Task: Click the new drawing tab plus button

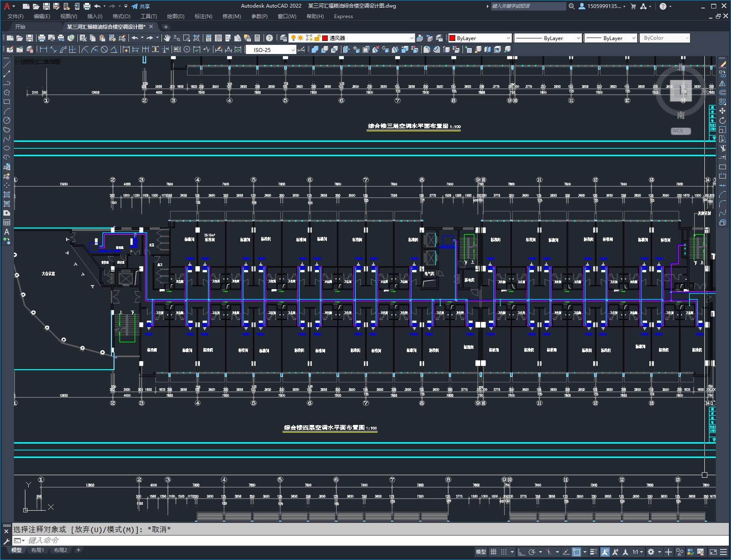Action: point(166,27)
